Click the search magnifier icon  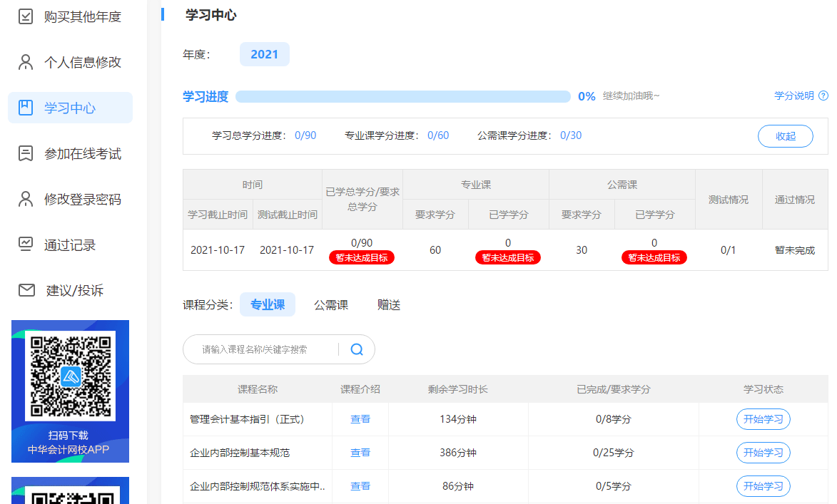click(x=357, y=349)
